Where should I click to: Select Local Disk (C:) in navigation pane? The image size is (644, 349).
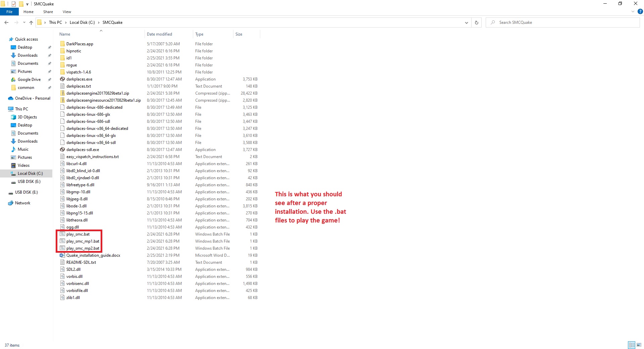point(30,173)
